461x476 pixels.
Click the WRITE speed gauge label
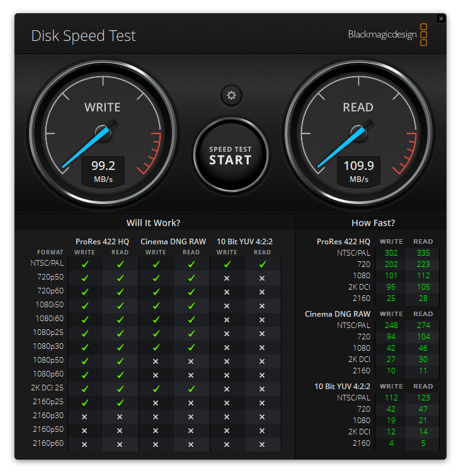[102, 108]
